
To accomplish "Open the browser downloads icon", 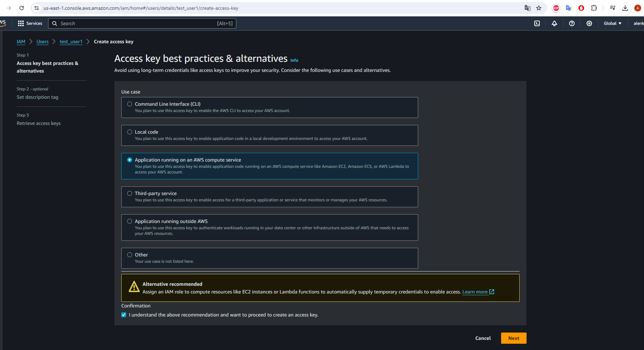I will point(625,8).
